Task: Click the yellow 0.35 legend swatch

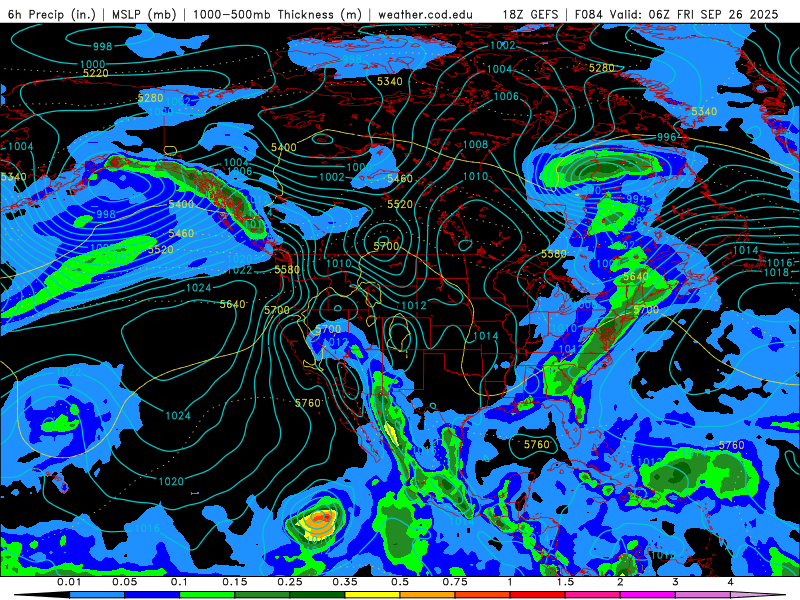Action: pos(372,595)
